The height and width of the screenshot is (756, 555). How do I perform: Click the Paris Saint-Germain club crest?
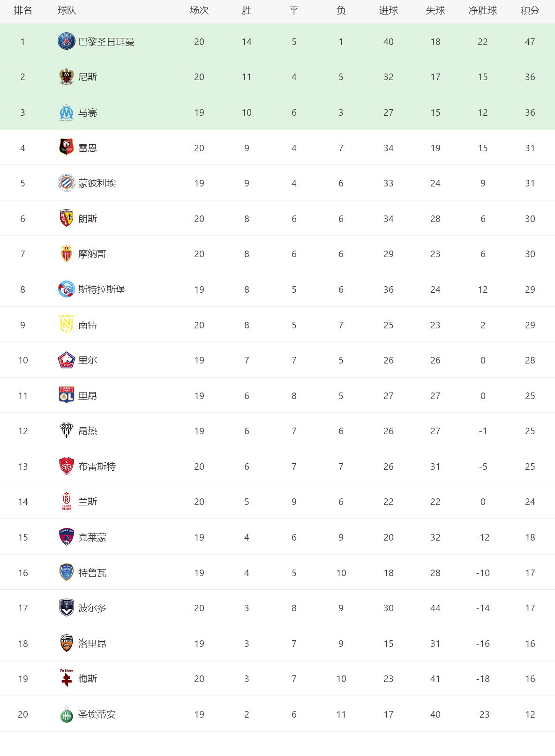click(x=67, y=42)
